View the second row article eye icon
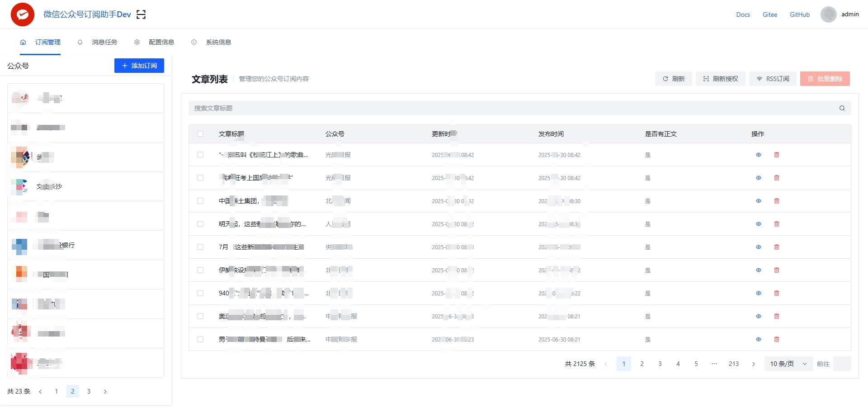 coord(759,178)
